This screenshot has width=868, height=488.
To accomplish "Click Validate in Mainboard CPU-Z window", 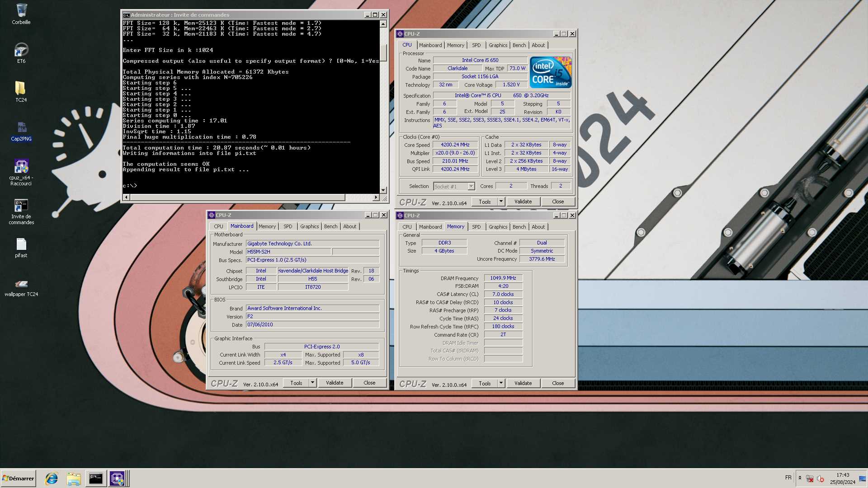I will tap(335, 383).
